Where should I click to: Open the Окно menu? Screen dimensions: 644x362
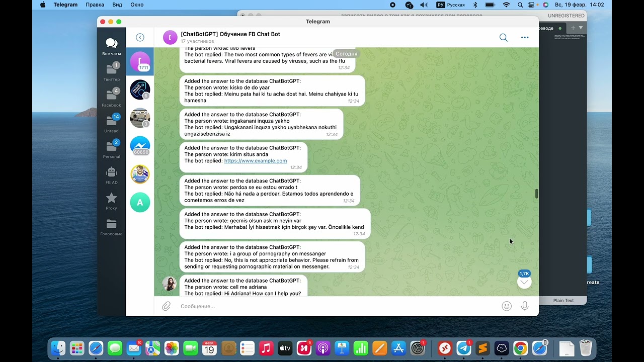point(137,5)
